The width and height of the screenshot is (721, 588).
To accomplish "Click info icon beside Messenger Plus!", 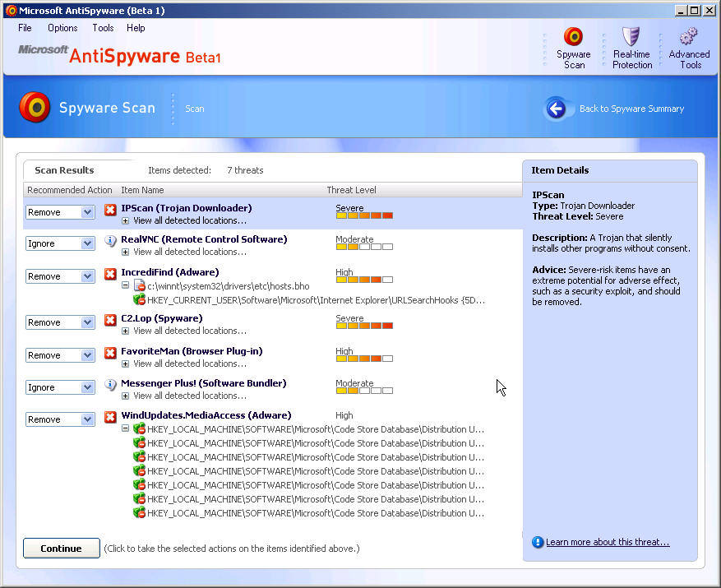I will coord(110,385).
